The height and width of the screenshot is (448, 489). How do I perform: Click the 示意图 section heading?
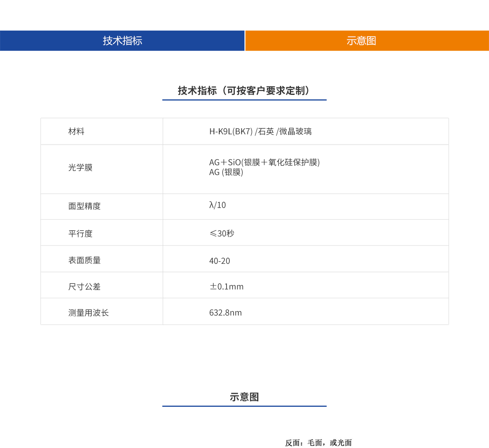click(x=244, y=396)
